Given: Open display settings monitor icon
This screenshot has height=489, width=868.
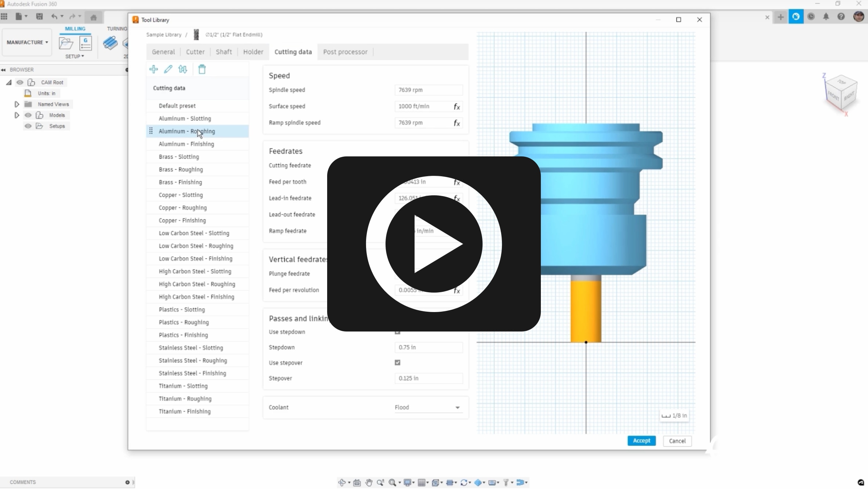Looking at the screenshot, I should coord(407,482).
